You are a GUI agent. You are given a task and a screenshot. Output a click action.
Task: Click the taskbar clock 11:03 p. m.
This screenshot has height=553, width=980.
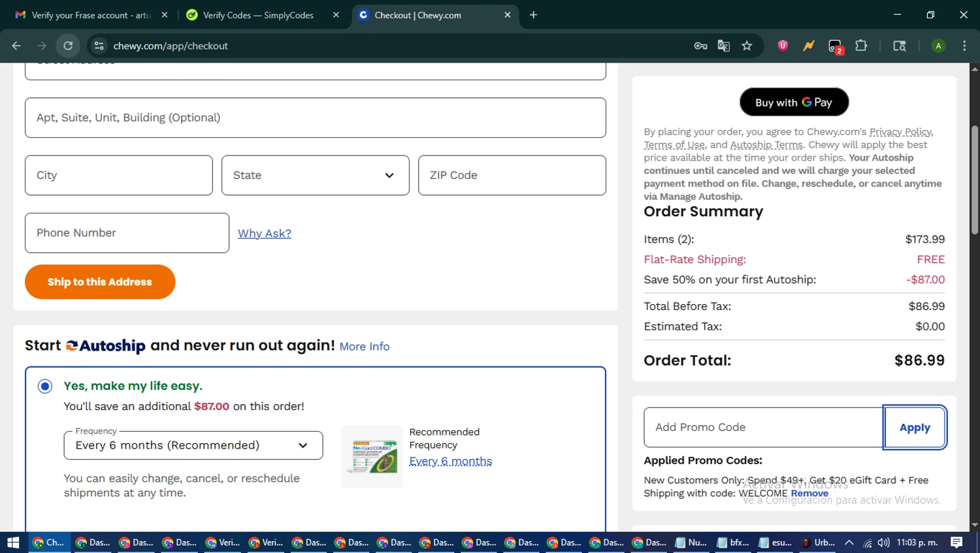[x=917, y=543]
